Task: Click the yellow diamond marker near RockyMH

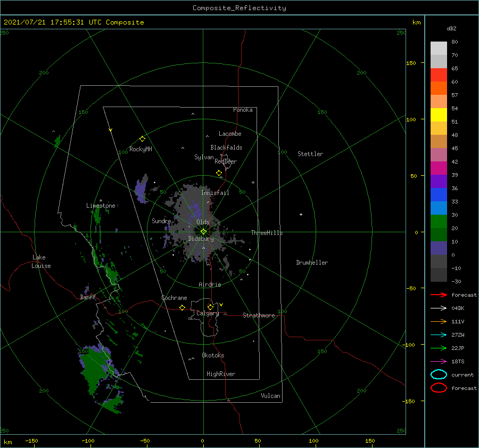Action: click(142, 139)
